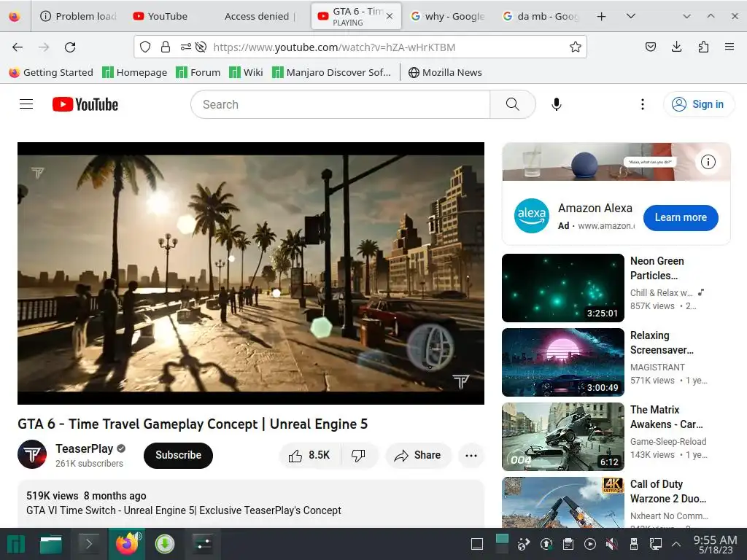Viewport: 747px width, 560px height.
Task: Open the Getting Started bookmark
Action: [x=51, y=72]
